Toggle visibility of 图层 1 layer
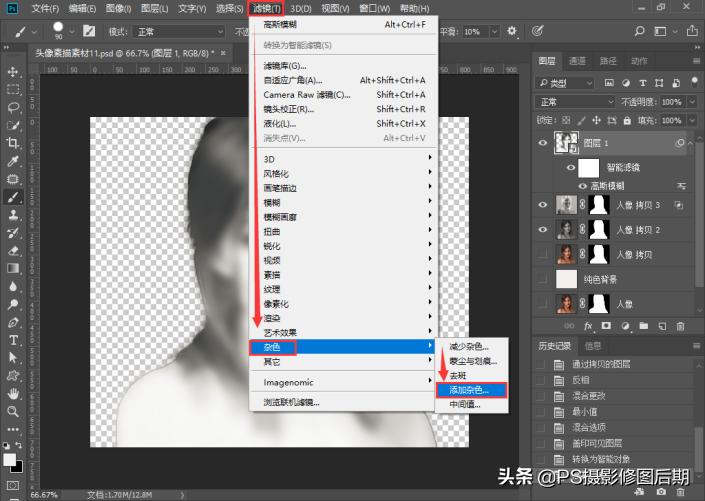Viewport: 705px width, 501px height. point(543,143)
